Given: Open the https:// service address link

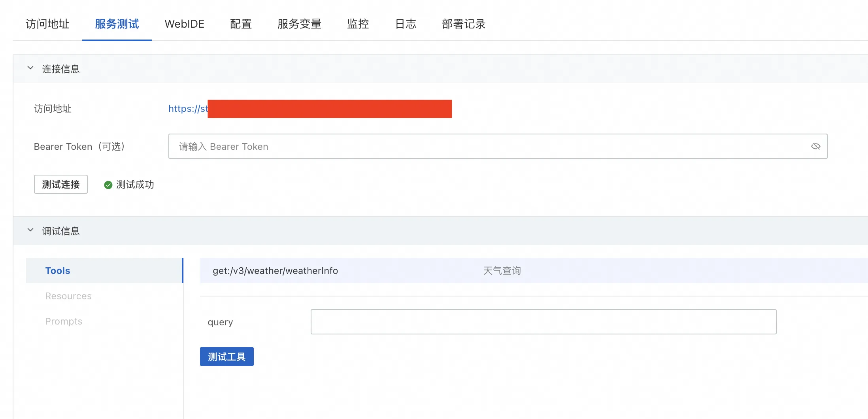Looking at the screenshot, I should [188, 109].
